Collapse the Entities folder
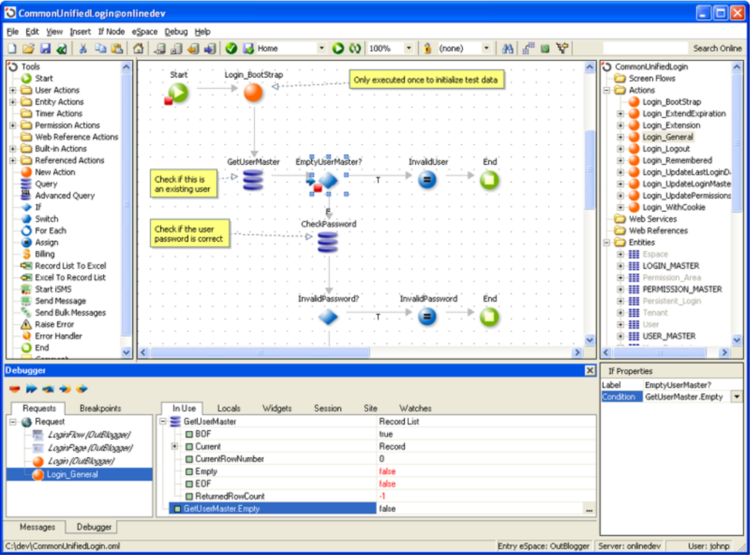This screenshot has width=750, height=555. pos(607,243)
